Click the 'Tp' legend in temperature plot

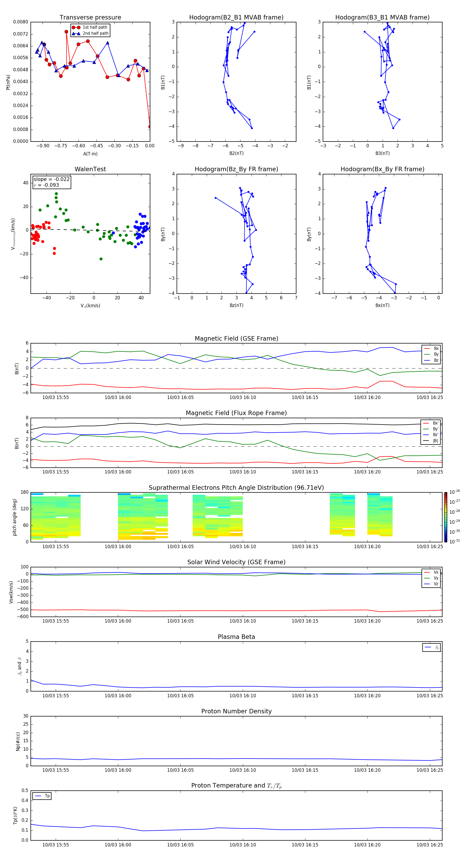point(42,796)
